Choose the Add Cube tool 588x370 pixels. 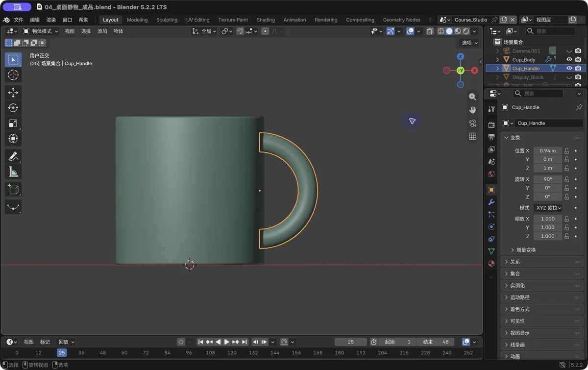click(13, 190)
